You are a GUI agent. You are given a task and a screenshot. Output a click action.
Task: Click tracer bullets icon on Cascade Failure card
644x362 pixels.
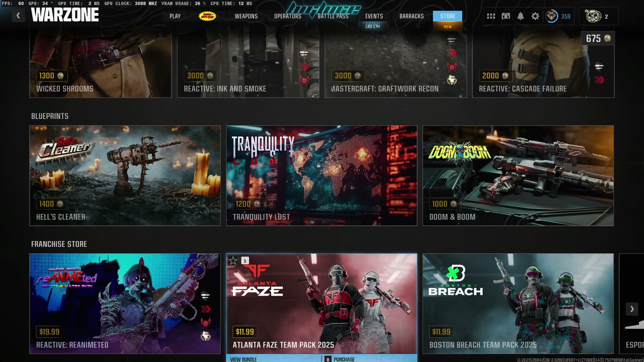[599, 66]
